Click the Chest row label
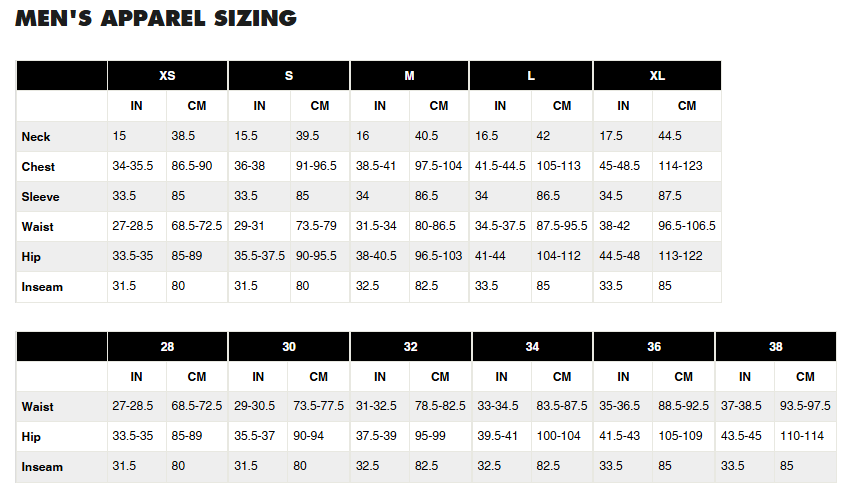The height and width of the screenshot is (490, 850). pyautogui.click(x=38, y=167)
